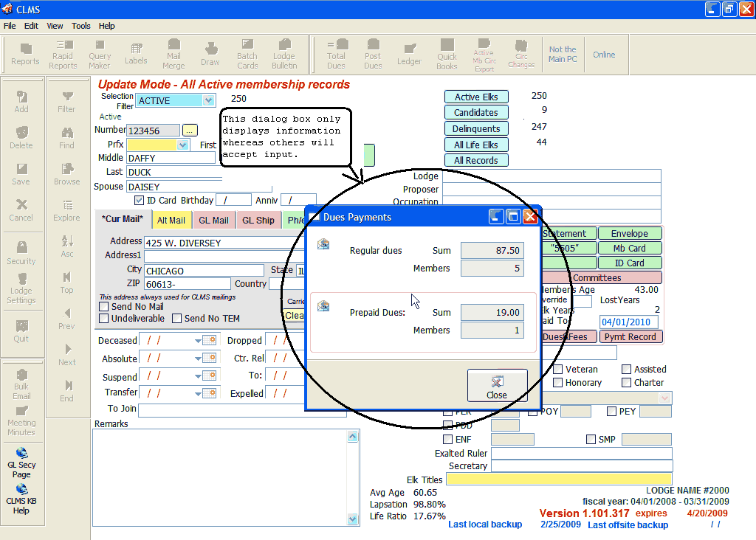
Task: Expand the Selection Filter ACTIVE dropdown
Action: coord(208,100)
